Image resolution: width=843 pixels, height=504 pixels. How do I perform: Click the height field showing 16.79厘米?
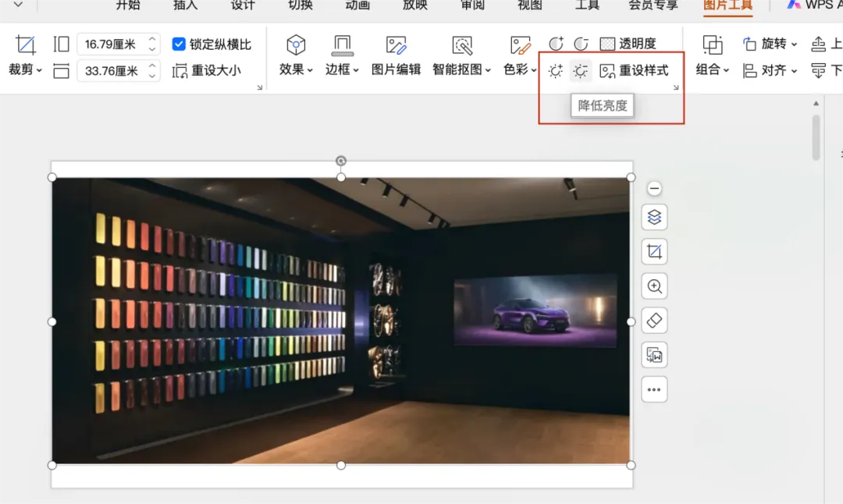[119, 44]
